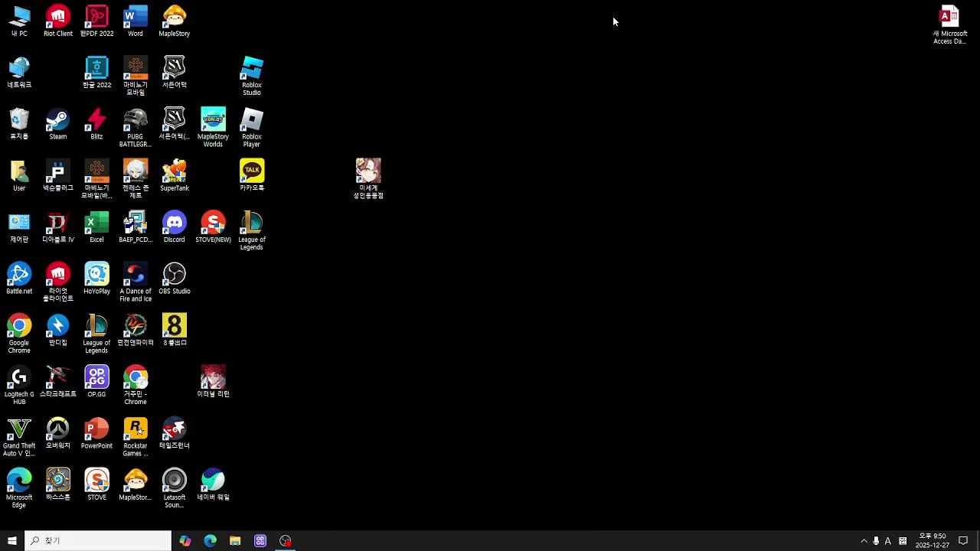Screen dimensions: 980x551
Task: Select the 스타크래프트 shortcut
Action: [x=58, y=381]
